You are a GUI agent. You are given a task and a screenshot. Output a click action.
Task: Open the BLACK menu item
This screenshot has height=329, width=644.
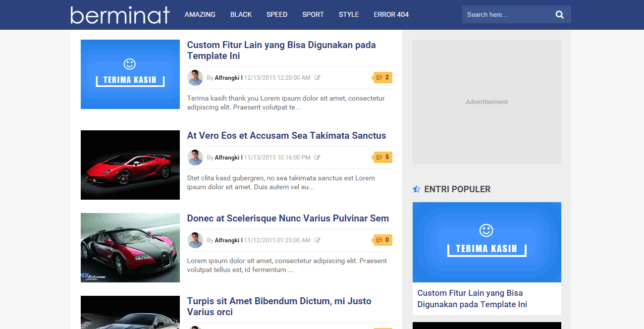241,14
